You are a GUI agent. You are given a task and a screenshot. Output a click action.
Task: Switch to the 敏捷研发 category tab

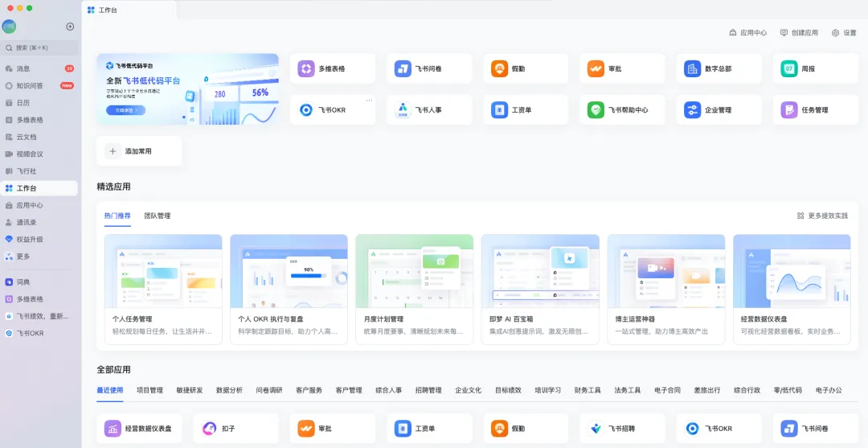click(190, 390)
